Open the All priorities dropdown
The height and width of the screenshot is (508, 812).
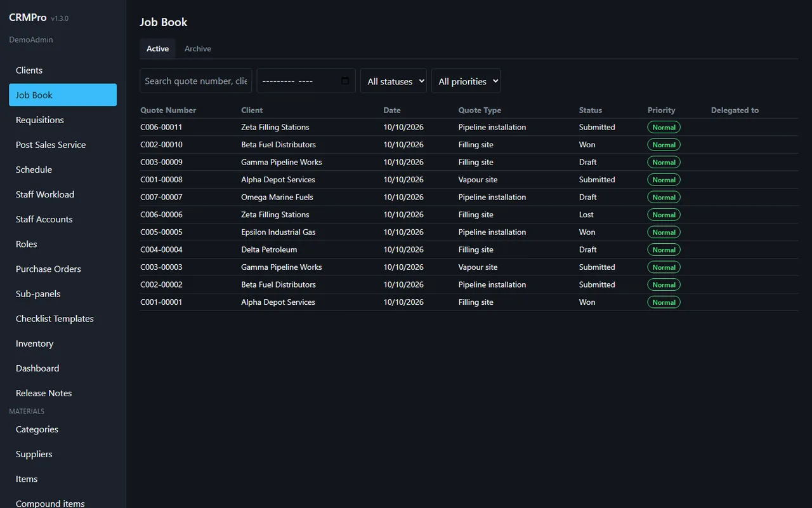pos(466,81)
